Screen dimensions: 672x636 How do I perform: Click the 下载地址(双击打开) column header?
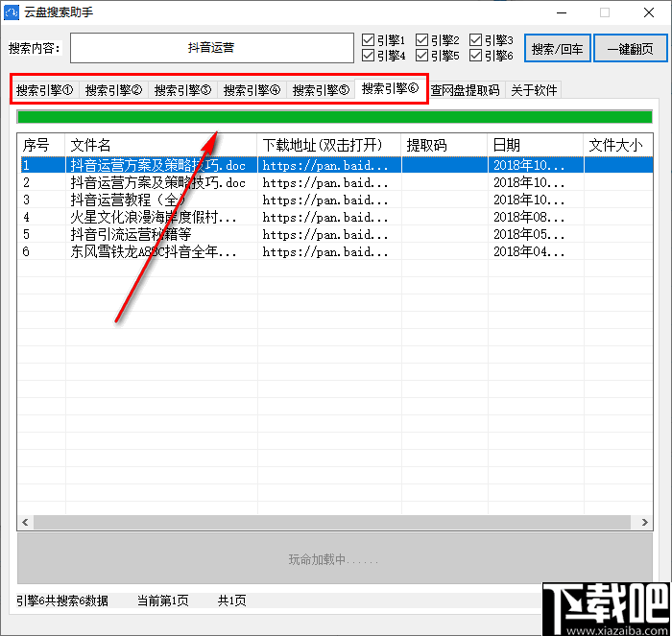pos(329,145)
